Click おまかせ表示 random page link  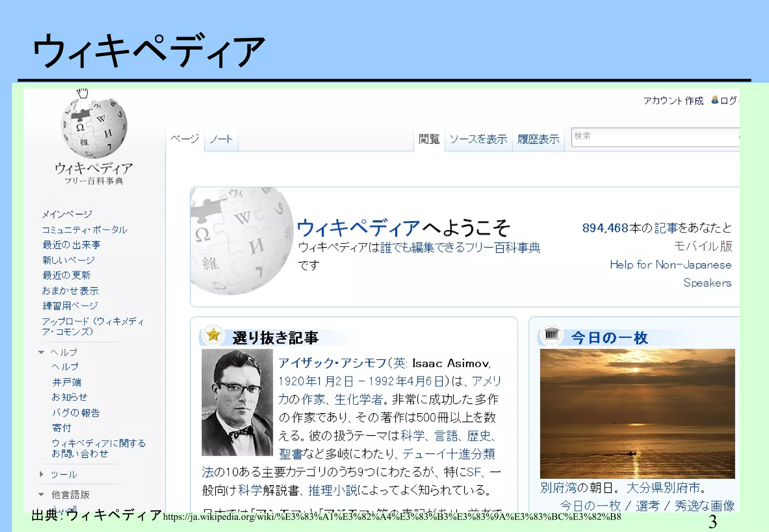point(70,290)
